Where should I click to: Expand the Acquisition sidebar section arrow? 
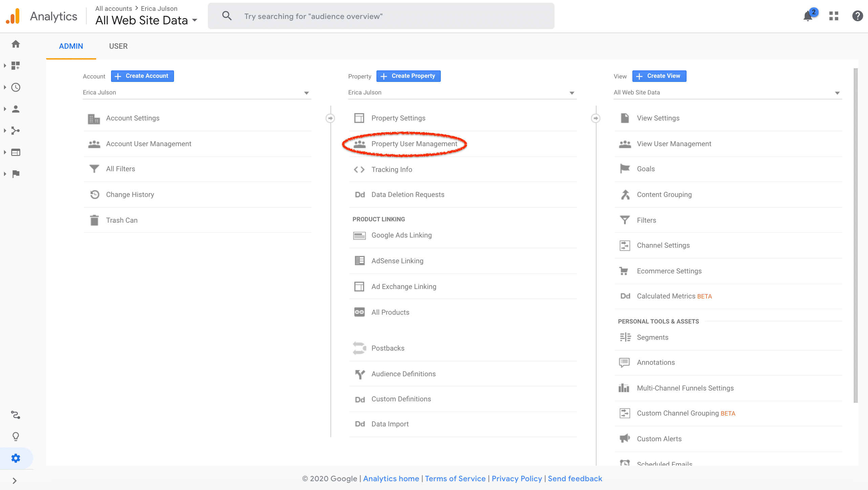click(x=5, y=131)
